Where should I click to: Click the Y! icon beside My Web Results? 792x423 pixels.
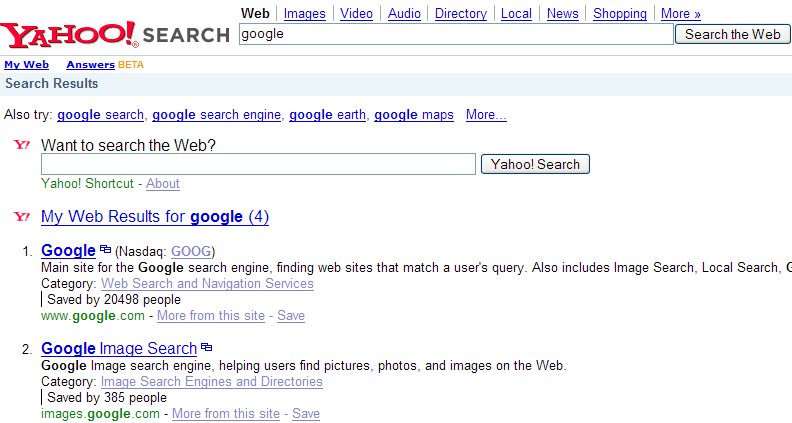pos(22,217)
